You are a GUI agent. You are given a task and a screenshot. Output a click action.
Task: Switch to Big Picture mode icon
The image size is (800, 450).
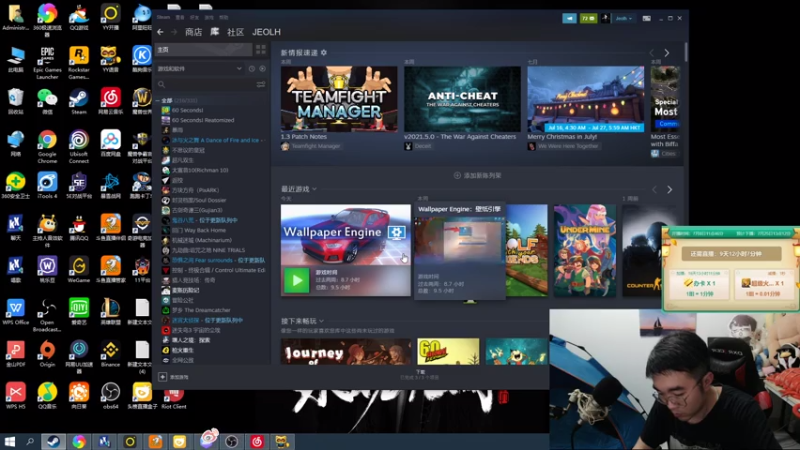(x=646, y=18)
